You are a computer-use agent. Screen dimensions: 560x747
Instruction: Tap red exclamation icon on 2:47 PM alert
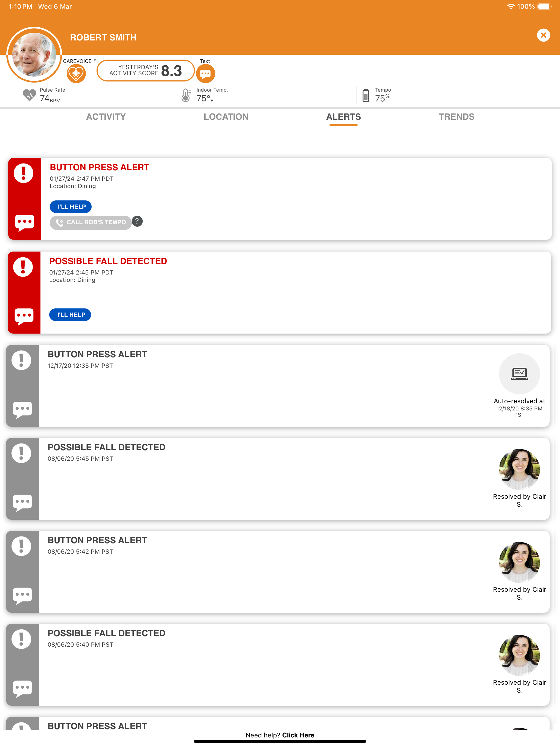[23, 173]
